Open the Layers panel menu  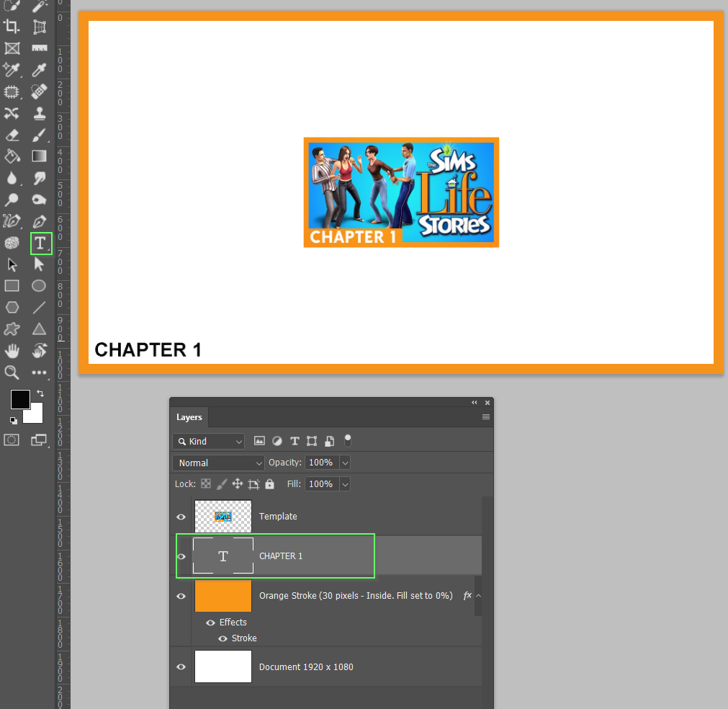[485, 416]
